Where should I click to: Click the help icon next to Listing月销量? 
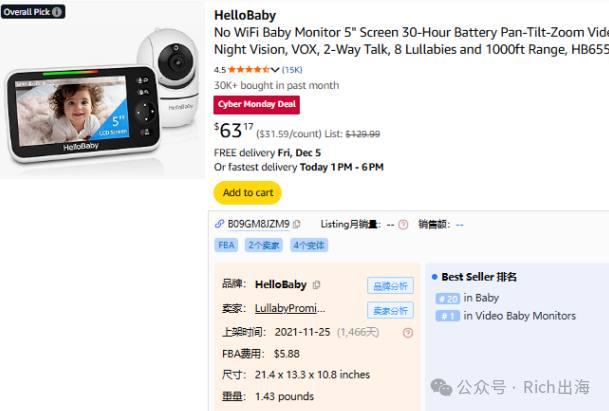pos(403,225)
